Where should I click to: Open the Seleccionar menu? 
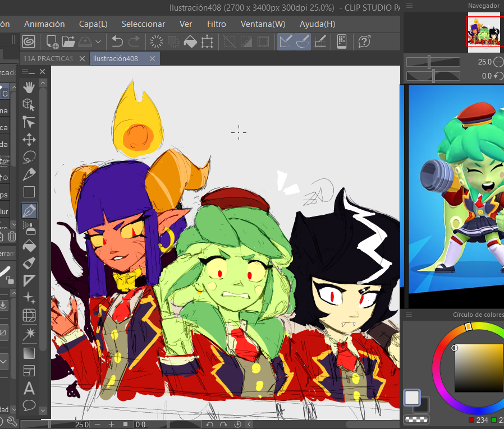[143, 24]
